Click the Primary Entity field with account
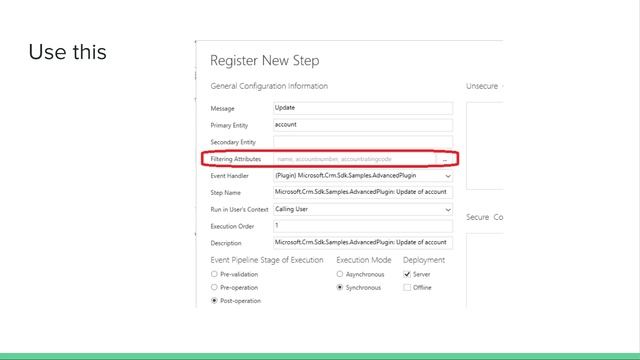Screen dimensions: 640x360 point(363,125)
